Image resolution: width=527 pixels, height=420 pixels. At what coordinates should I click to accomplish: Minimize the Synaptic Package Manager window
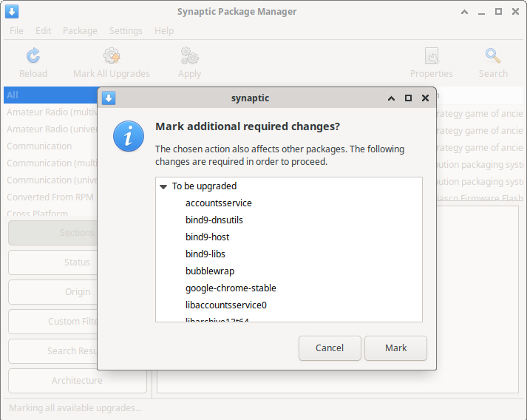pyautogui.click(x=482, y=13)
